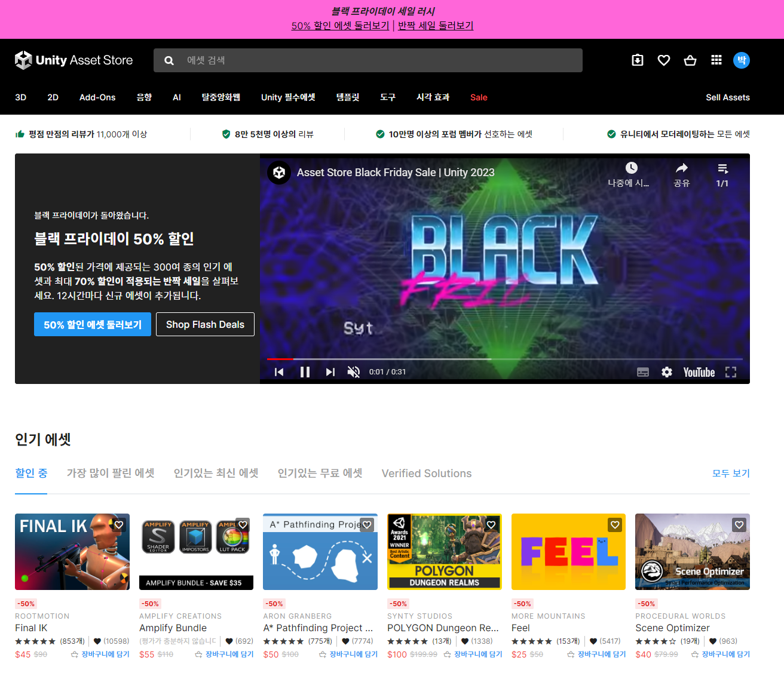Add POLYGON Dungeon Realms to wishlist

click(491, 525)
